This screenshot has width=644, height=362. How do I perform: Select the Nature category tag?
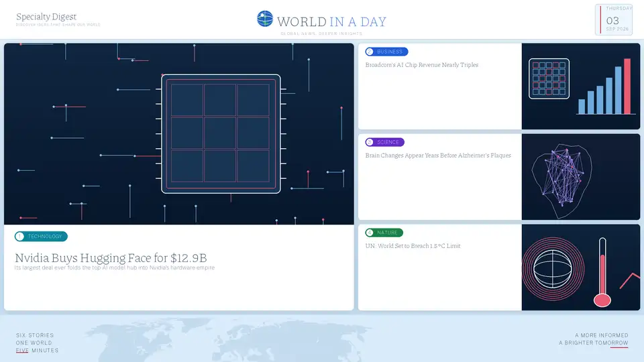pyautogui.click(x=384, y=233)
